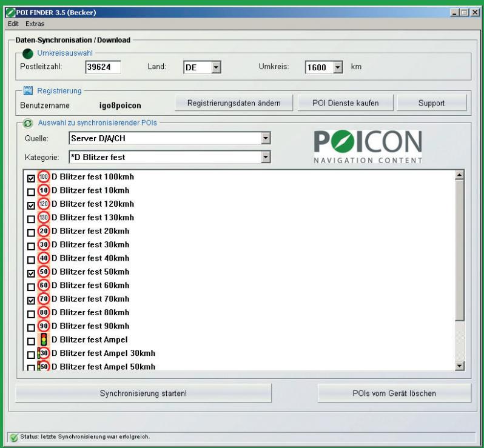This screenshot has height=448, width=484.
Task: Tick D Blitzer fest 40kmh checkbox
Action: (31, 260)
